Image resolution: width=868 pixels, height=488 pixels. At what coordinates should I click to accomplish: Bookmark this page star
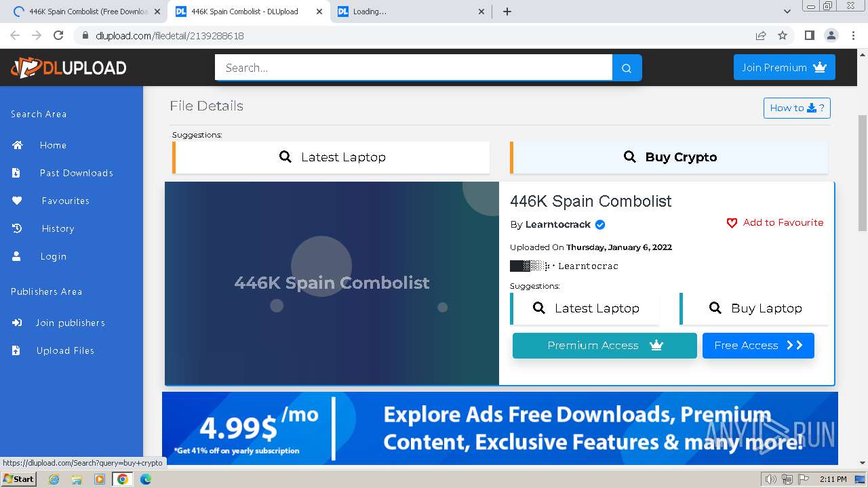(783, 35)
